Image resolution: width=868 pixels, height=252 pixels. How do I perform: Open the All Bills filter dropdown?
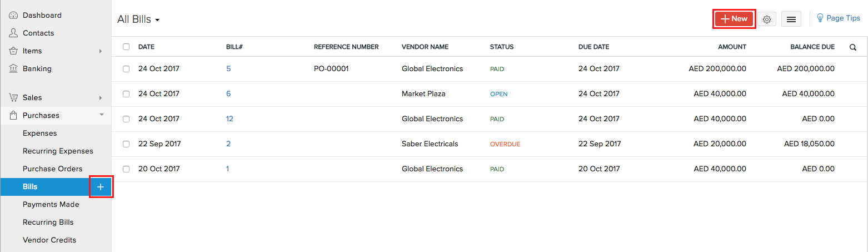click(x=139, y=19)
